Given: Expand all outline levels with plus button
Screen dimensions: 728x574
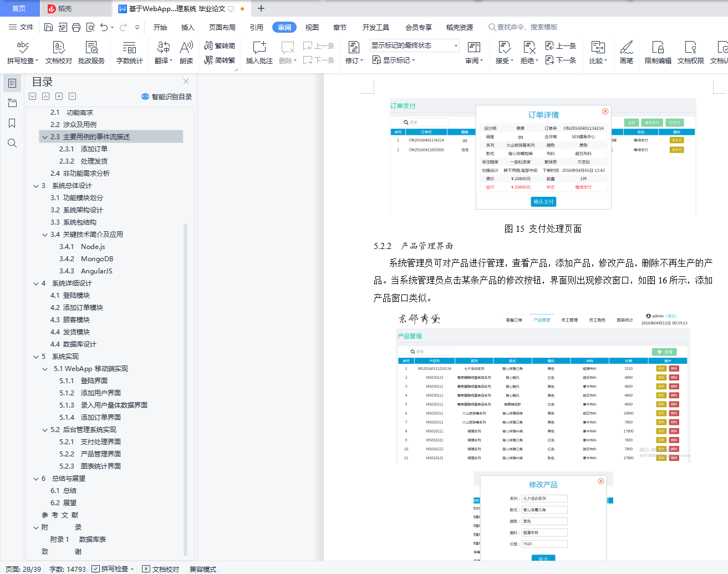Looking at the screenshot, I should coord(59,96).
